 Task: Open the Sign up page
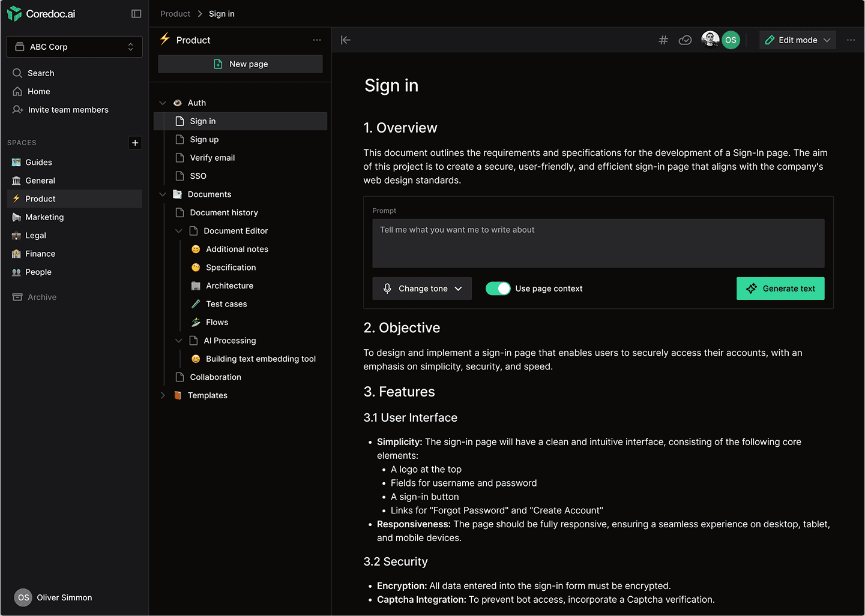point(240,139)
